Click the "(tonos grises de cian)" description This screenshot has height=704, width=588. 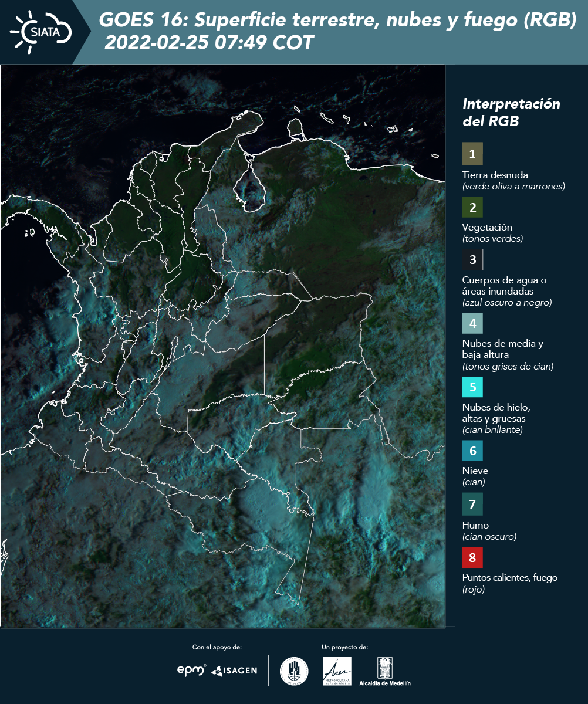[508, 367]
